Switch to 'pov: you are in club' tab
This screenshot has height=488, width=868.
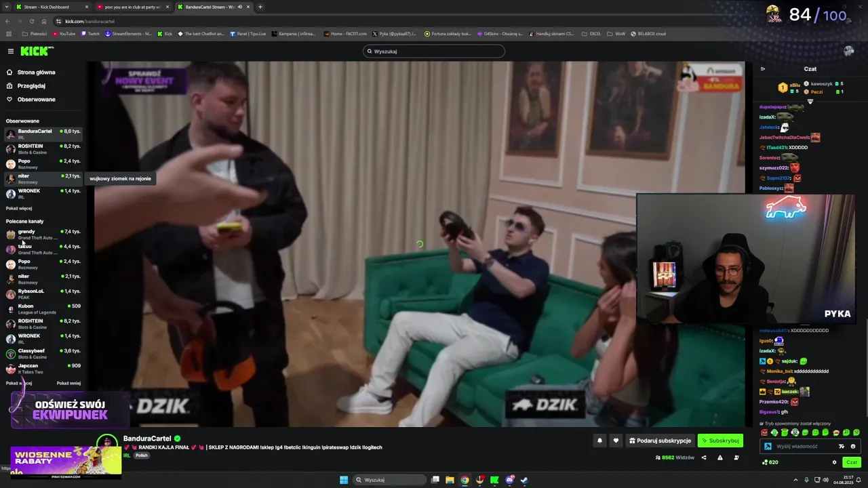132,7
